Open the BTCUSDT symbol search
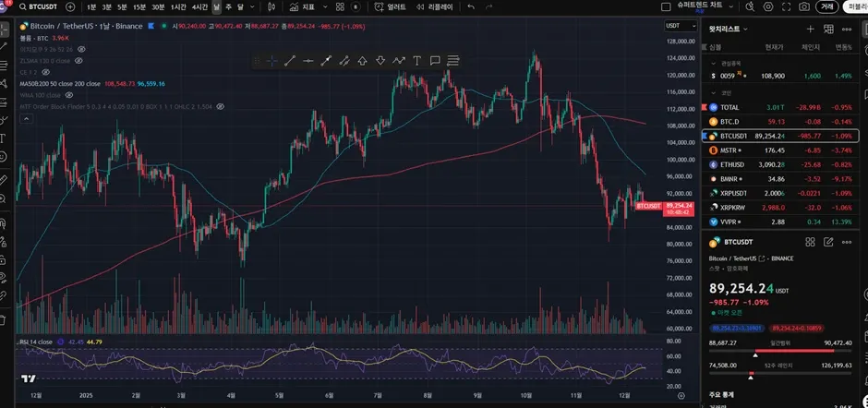 (x=39, y=6)
